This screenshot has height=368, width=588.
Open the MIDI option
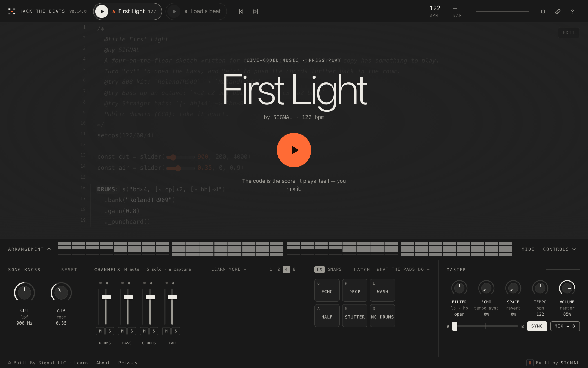(528, 249)
